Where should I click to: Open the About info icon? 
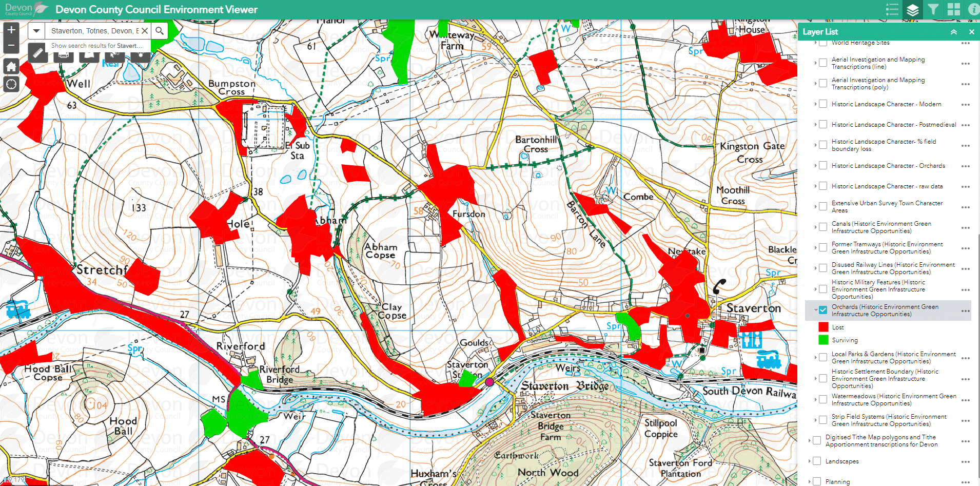[x=973, y=10]
